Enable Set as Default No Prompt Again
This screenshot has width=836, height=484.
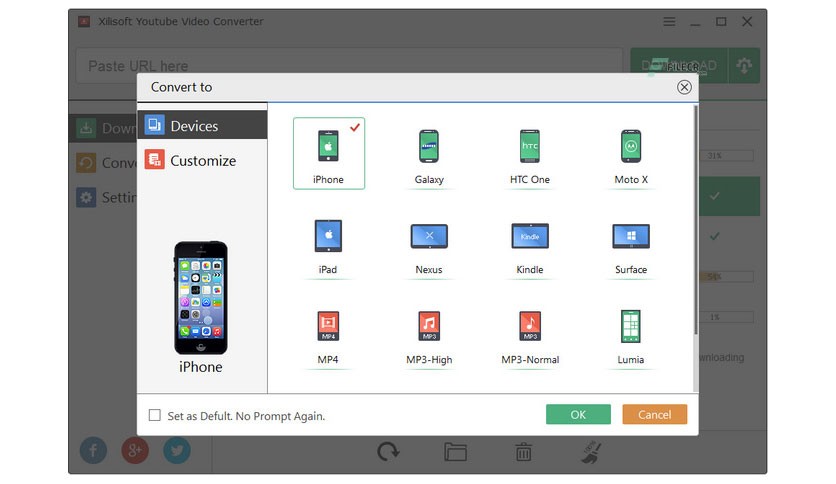coord(155,415)
